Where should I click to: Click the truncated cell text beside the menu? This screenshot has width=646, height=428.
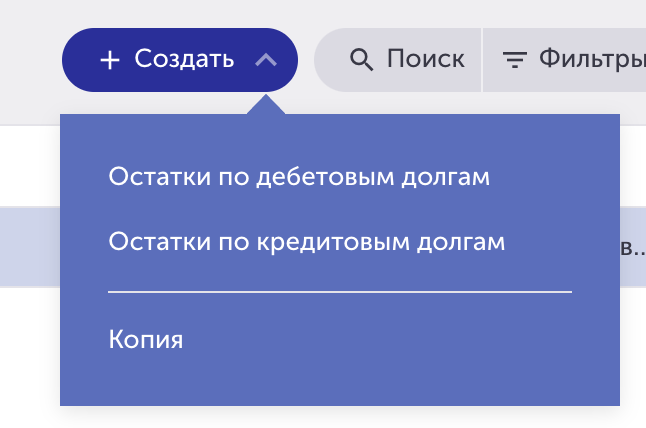633,248
